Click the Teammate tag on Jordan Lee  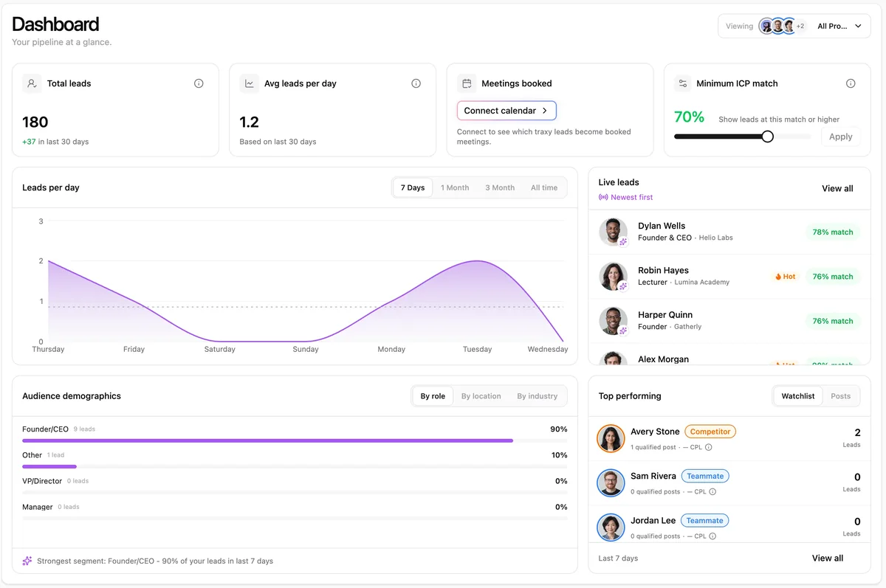(x=705, y=520)
